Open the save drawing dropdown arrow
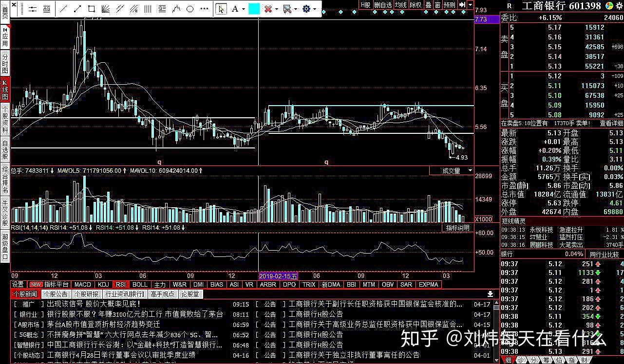Image resolution: width=624 pixels, height=364 pixels. 295,9
